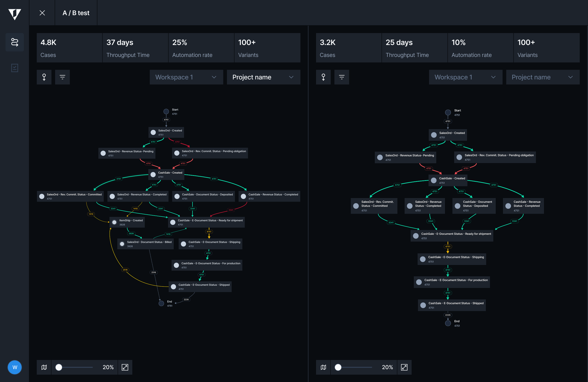
Task: Open right panel Workspace 1 dropdown
Action: coord(465,77)
